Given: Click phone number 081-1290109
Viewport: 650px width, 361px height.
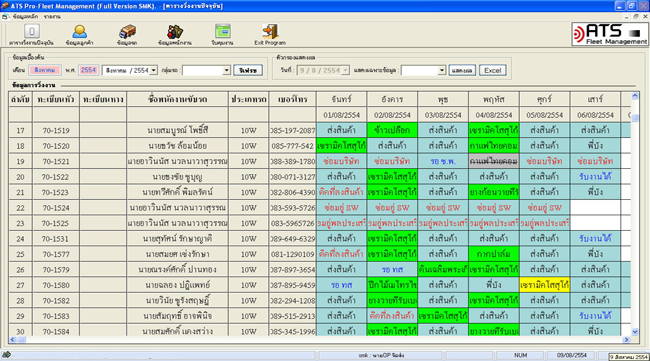Looking at the screenshot, I should (x=293, y=254).
